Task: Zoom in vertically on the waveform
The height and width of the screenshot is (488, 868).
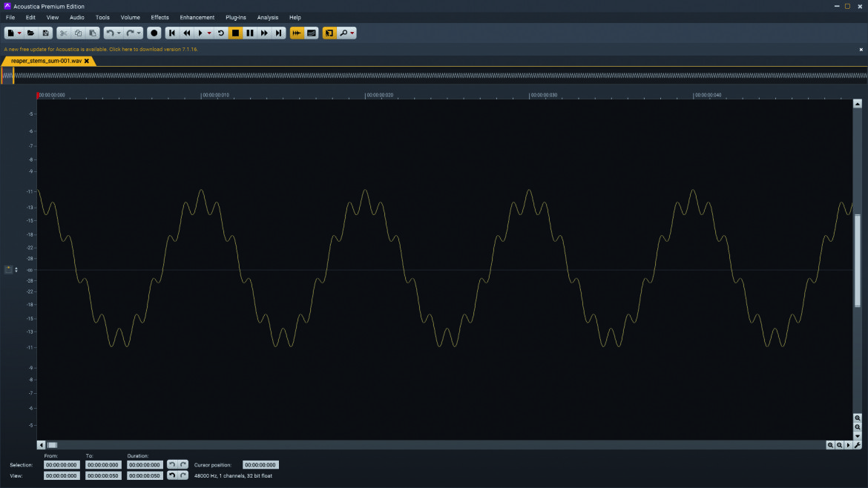Action: click(x=858, y=418)
